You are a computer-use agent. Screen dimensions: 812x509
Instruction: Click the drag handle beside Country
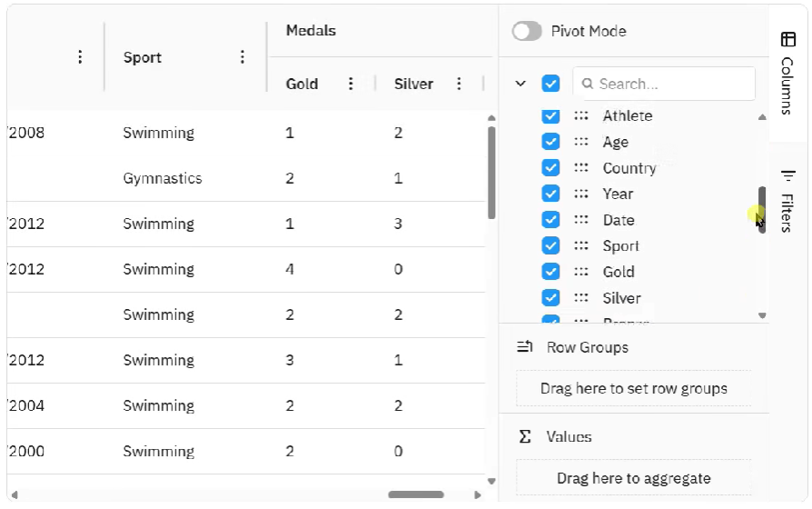(580, 168)
